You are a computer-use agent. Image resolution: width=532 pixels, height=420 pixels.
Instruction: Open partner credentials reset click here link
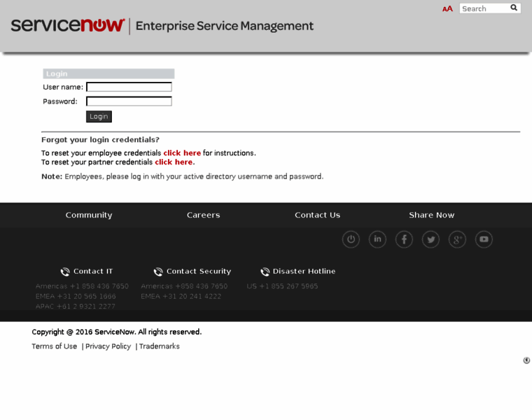click(174, 162)
